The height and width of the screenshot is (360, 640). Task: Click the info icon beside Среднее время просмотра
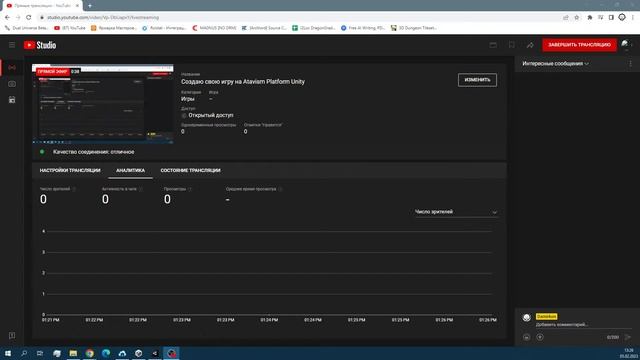click(280, 189)
